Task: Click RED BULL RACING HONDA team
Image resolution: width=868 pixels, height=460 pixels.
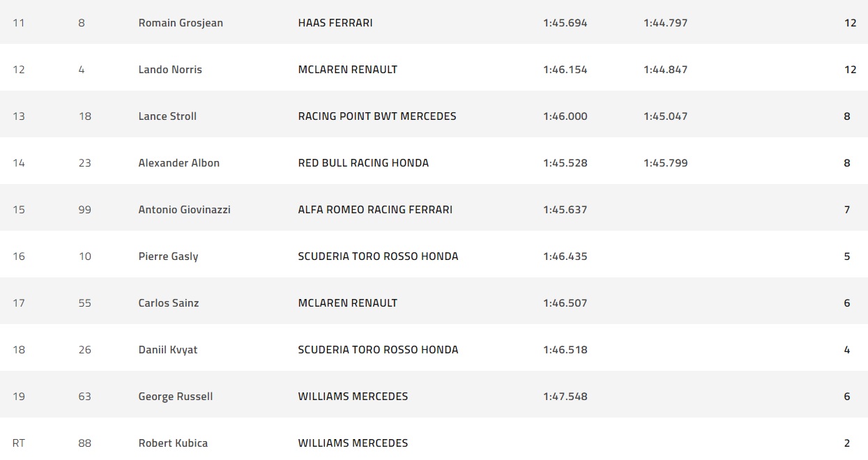Action: click(x=363, y=163)
